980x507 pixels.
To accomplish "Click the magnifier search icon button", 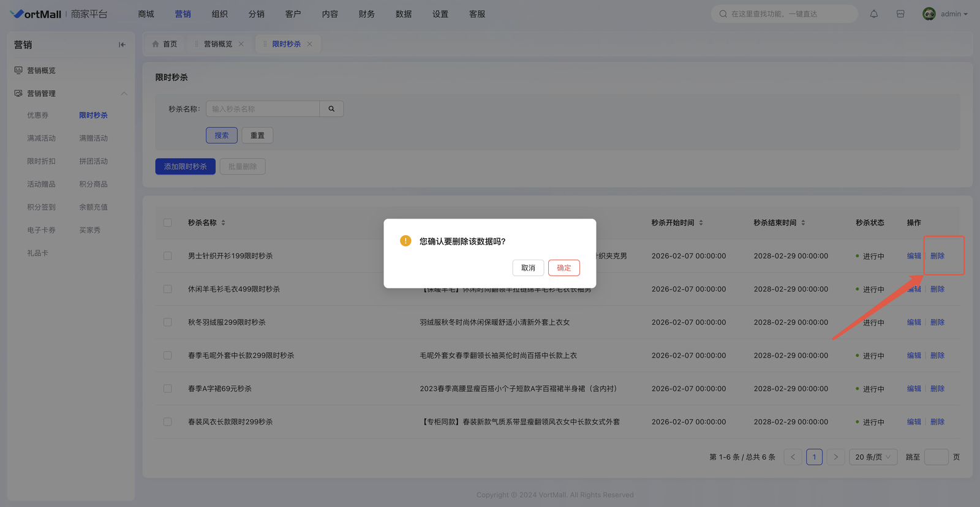I will point(331,109).
